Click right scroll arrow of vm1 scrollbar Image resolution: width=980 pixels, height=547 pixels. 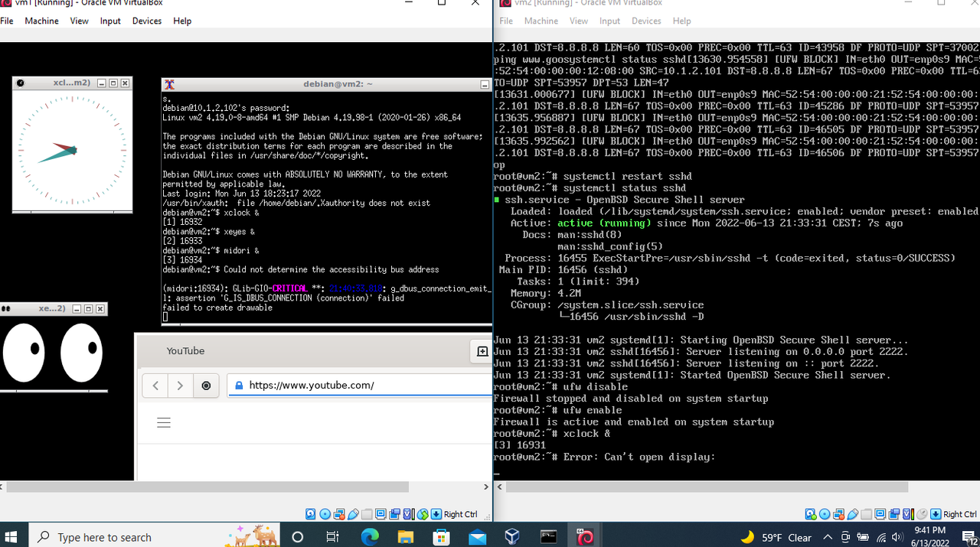coord(486,487)
